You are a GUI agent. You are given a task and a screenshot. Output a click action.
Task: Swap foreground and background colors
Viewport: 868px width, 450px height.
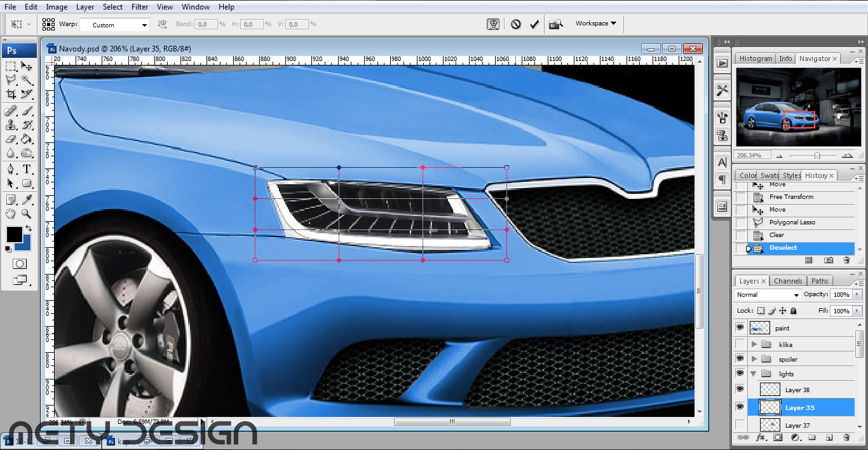tap(29, 228)
